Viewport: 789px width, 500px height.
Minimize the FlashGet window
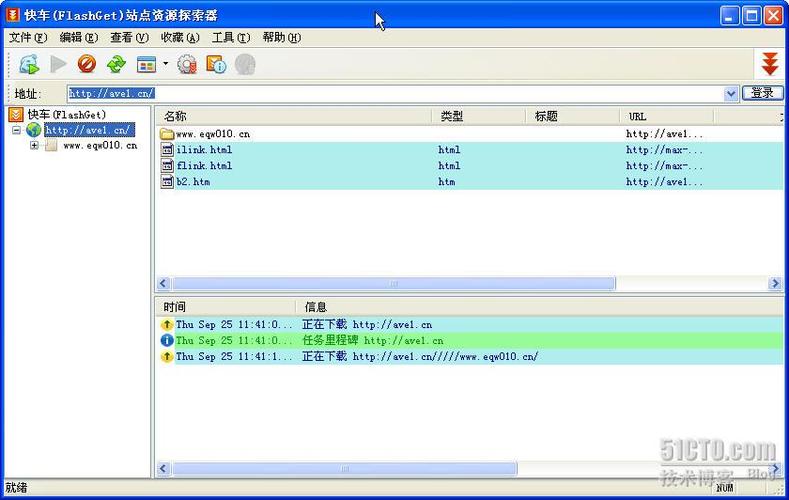[730, 16]
